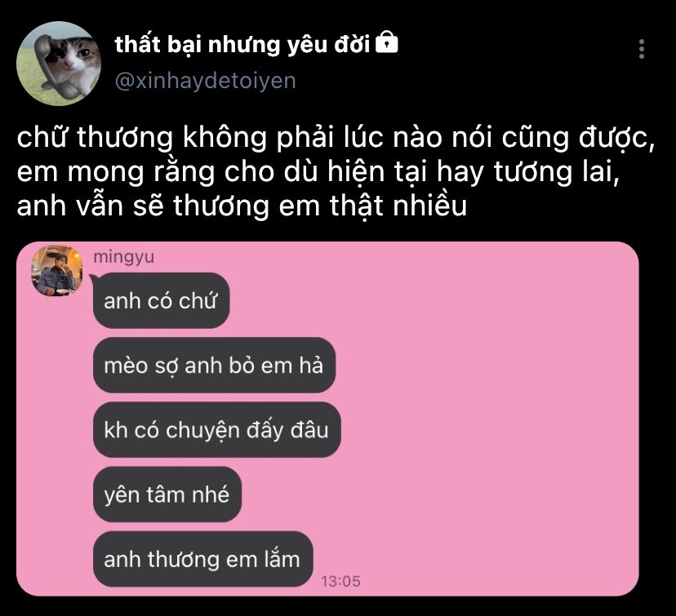676x616 pixels.
Task: Click the word 'được,' in the tweet
Action: (x=617, y=139)
